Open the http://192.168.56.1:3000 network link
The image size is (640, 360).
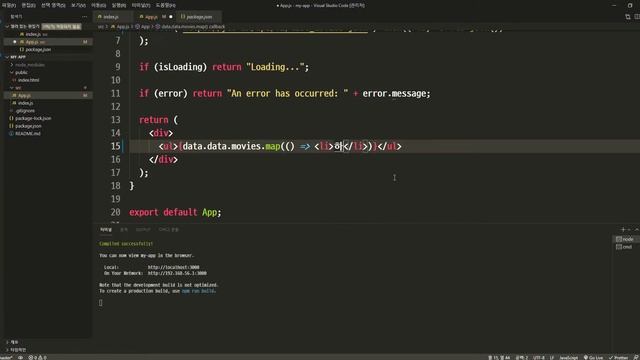pyautogui.click(x=177, y=273)
